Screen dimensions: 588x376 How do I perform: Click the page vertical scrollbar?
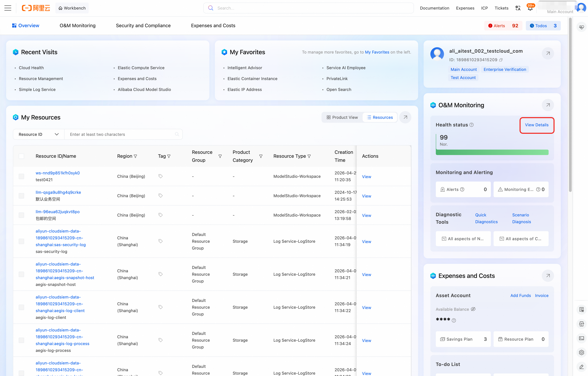click(x=570, y=105)
